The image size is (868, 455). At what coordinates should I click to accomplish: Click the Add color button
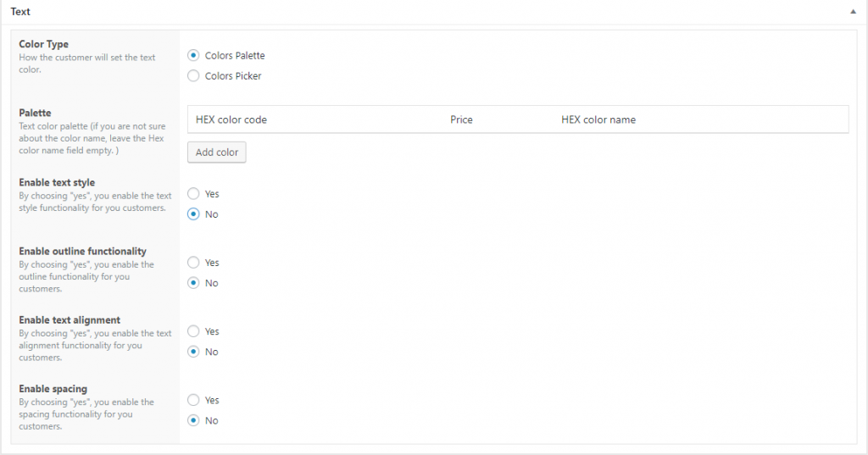pyautogui.click(x=216, y=153)
